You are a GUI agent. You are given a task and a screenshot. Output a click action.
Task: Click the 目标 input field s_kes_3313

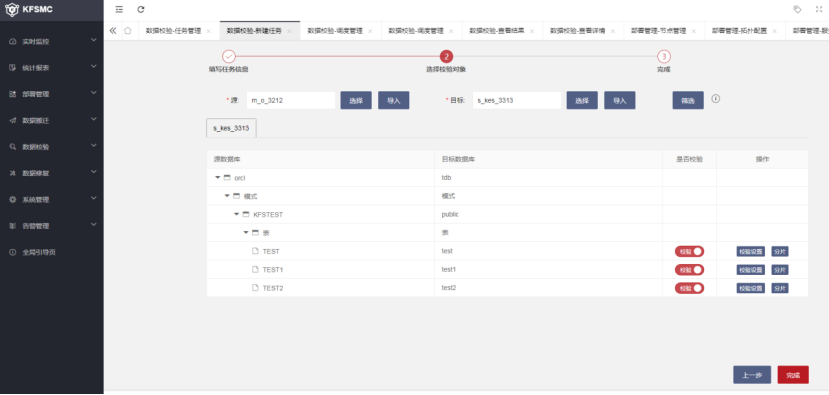pyautogui.click(x=517, y=100)
